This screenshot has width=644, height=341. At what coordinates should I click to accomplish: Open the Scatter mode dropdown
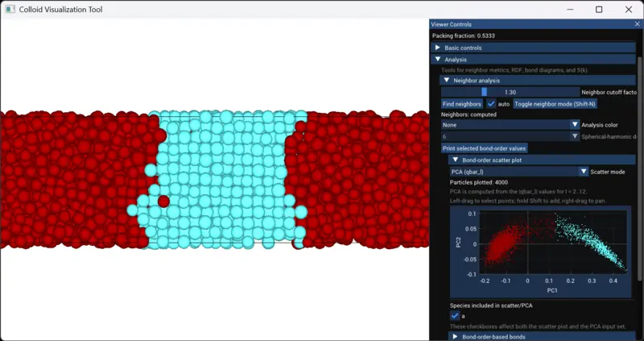518,172
